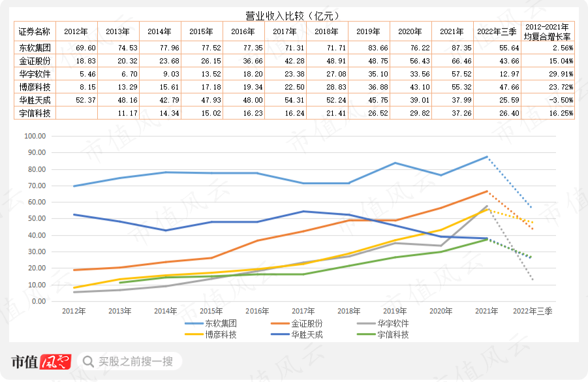Image resolution: width=588 pixels, height=382 pixels.
Task: Click the 2015年 table column header
Action: coord(202,31)
